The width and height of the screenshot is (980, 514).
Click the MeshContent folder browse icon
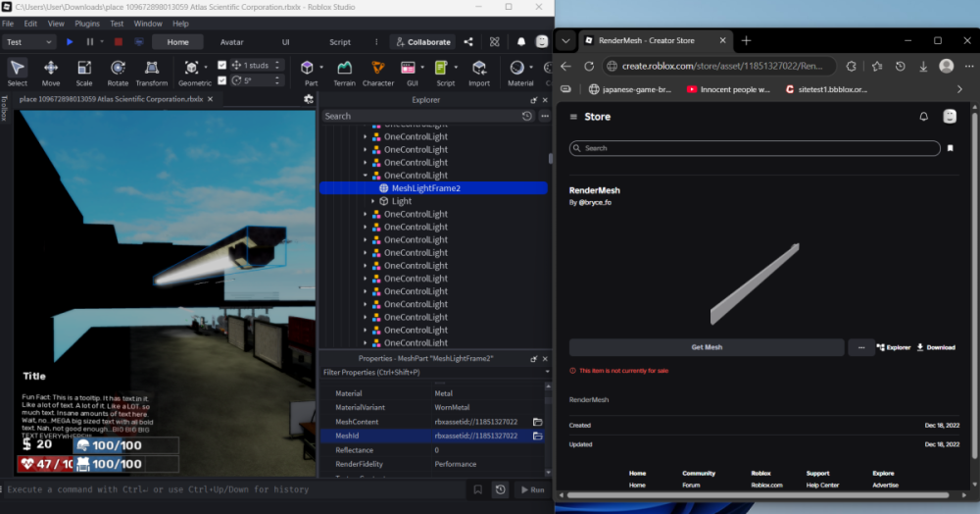[x=537, y=422]
